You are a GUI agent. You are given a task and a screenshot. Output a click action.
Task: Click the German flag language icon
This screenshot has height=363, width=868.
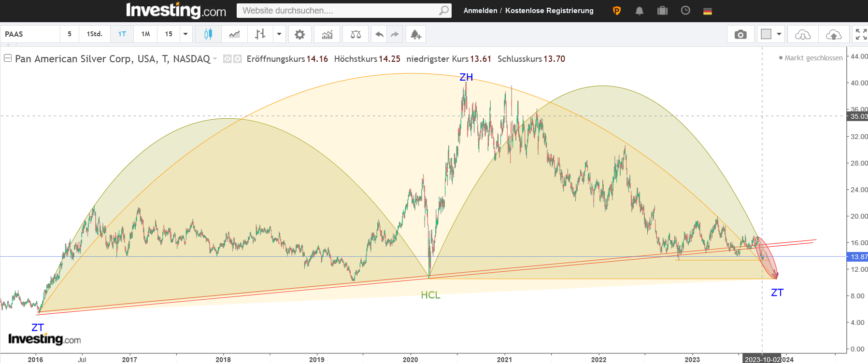pyautogui.click(x=708, y=11)
